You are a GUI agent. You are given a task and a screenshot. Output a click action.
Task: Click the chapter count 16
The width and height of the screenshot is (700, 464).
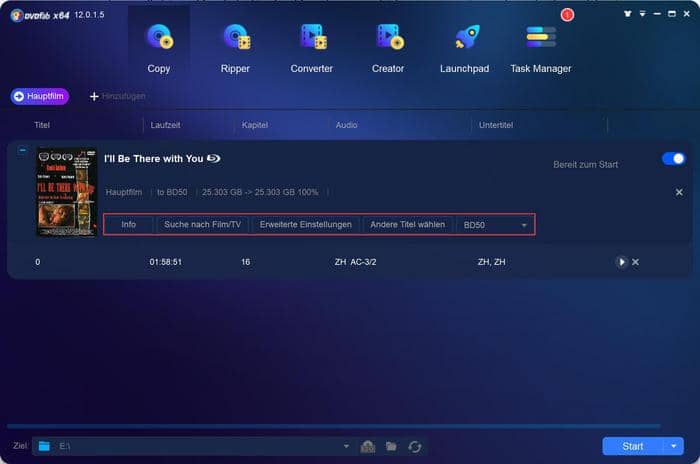click(x=246, y=262)
